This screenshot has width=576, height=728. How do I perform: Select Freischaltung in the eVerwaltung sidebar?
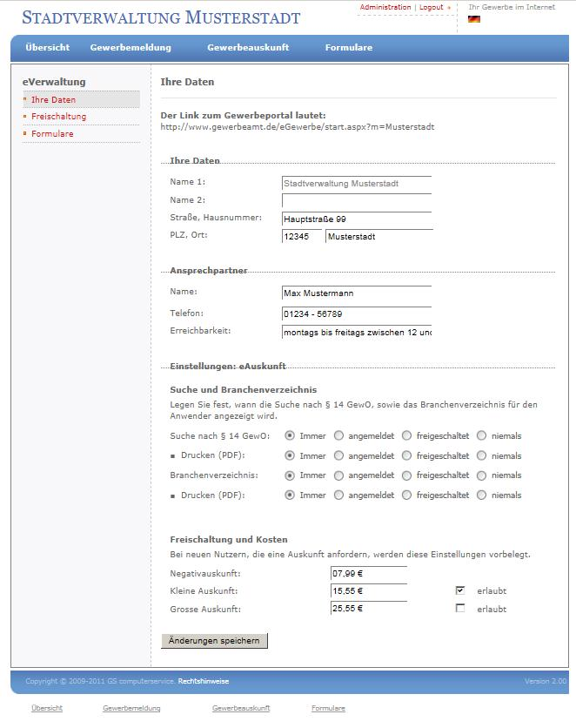58,117
